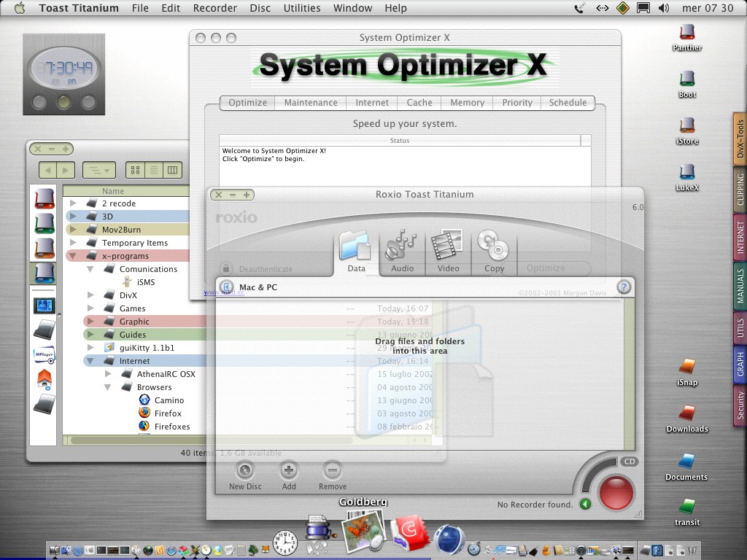Click the Add plus icon in Toast
Screen dimensions: 747x560
pyautogui.click(x=289, y=471)
